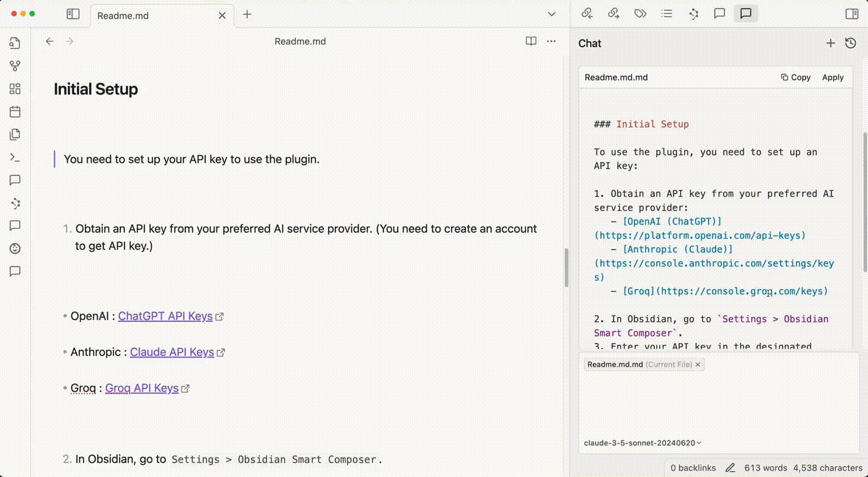Select the Readme.md tab
This screenshot has height=477, width=868.
point(123,16)
